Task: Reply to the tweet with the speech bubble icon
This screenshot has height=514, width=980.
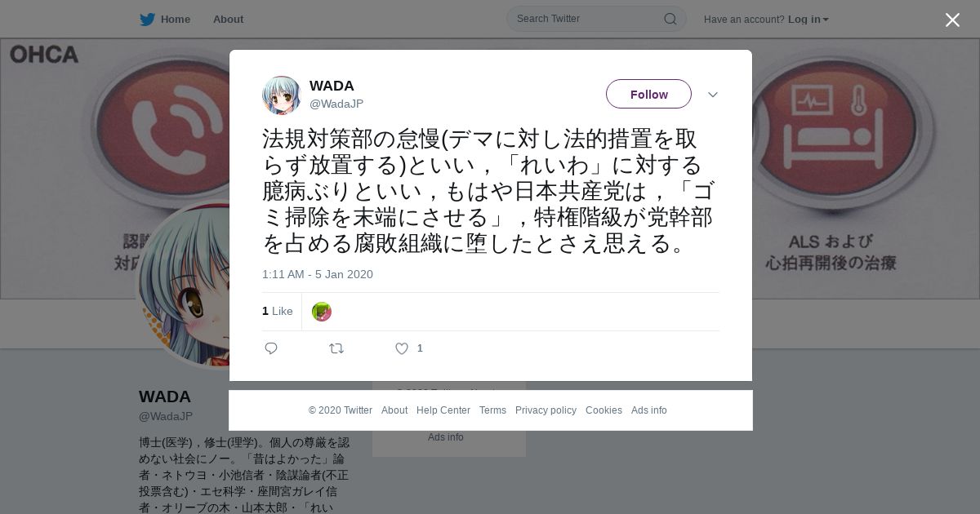Action: 271,348
